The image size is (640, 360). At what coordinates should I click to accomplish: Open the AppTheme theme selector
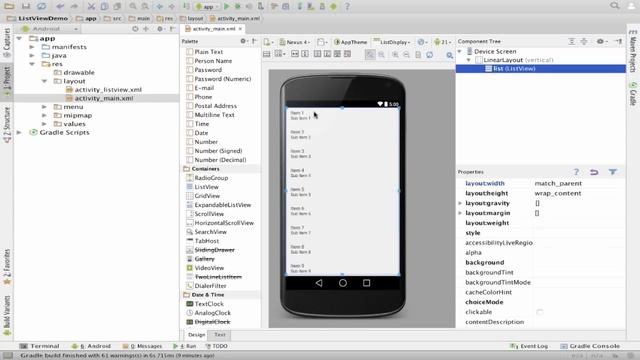351,42
